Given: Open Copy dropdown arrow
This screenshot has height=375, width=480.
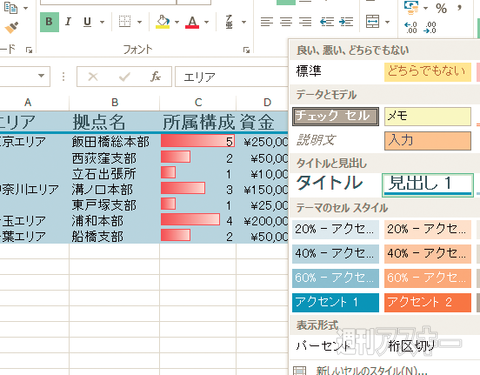Looking at the screenshot, I should pyautogui.click(x=26, y=8).
